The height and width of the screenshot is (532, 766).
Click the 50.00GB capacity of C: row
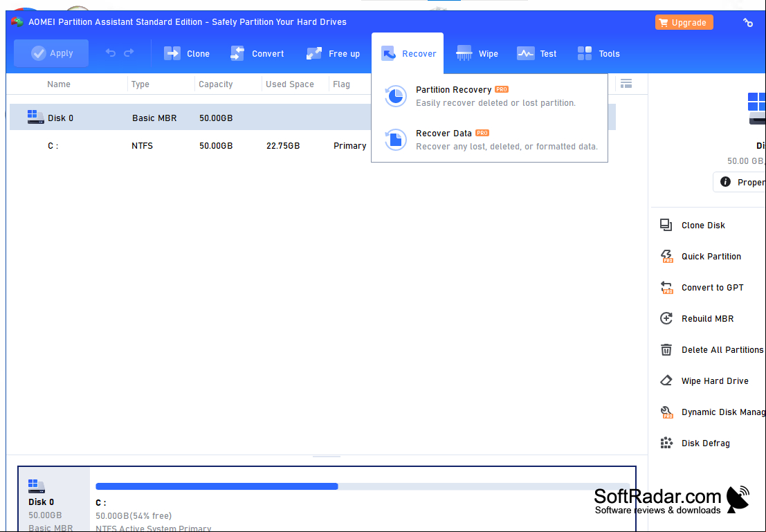pos(216,145)
